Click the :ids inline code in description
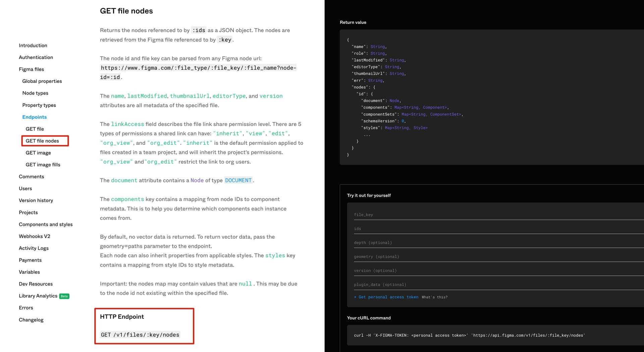The width and height of the screenshot is (644, 352). pyautogui.click(x=199, y=30)
